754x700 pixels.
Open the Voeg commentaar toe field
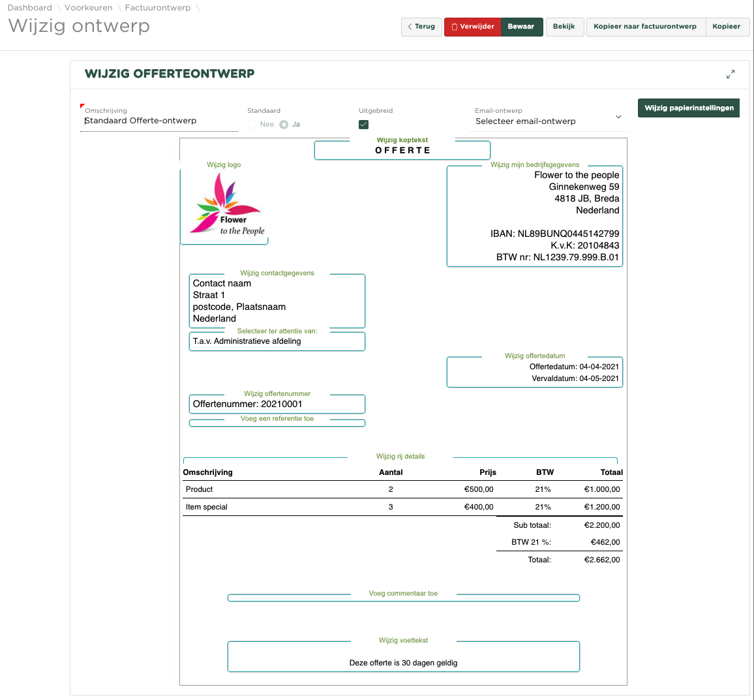(403, 598)
